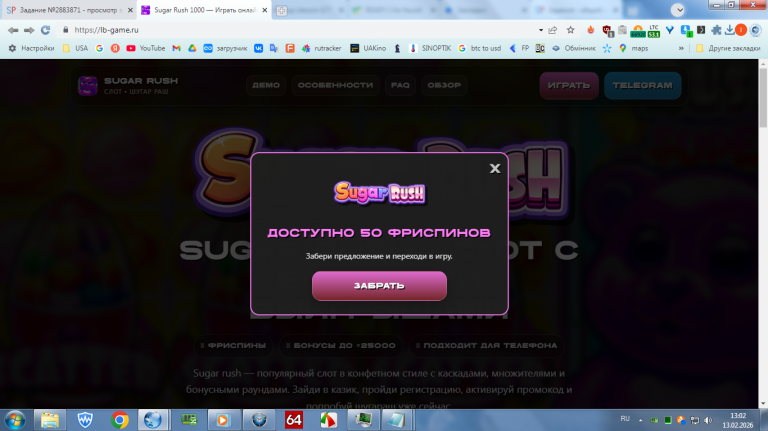The image size is (768, 431).
Task: Click the TELEGRAM button in the header
Action: click(642, 86)
